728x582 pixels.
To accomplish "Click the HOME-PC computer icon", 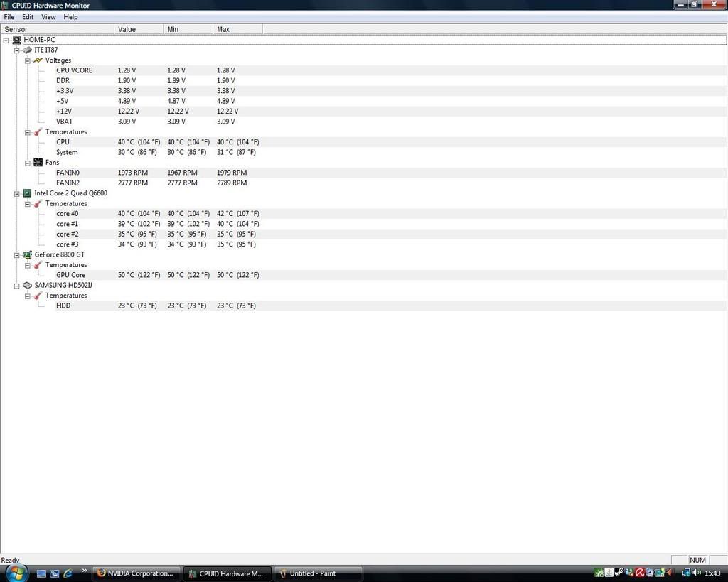I will (x=17, y=40).
